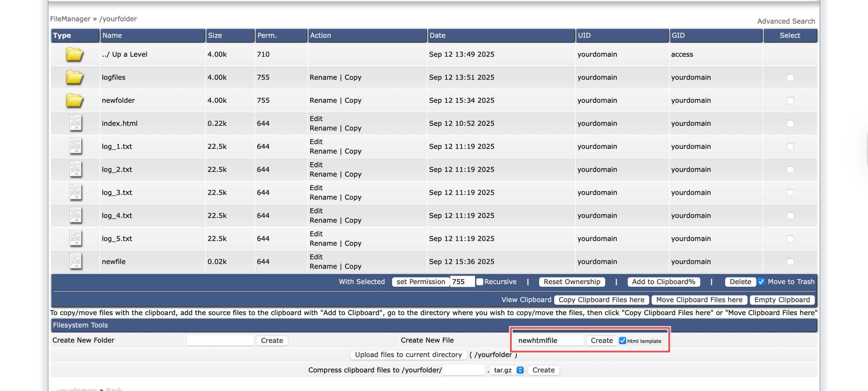Open the logfiles folder link
Image resolution: width=868 pixels, height=391 pixels.
pyautogui.click(x=114, y=77)
